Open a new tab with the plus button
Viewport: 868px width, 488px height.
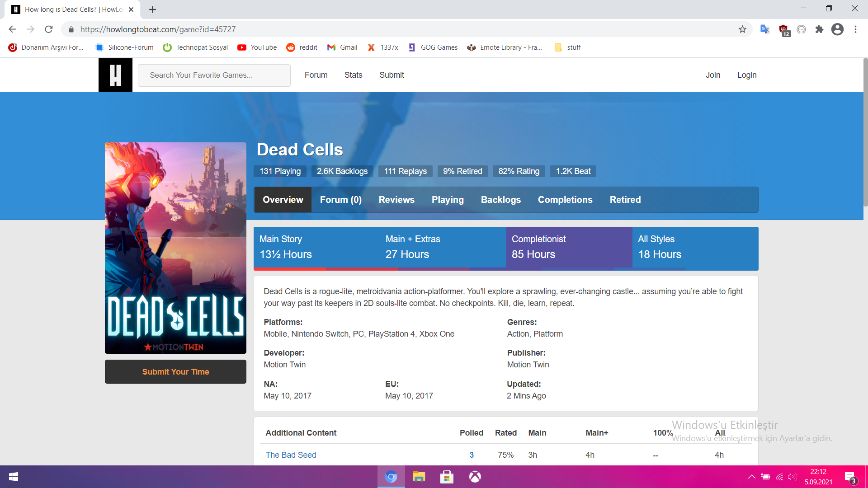(152, 9)
